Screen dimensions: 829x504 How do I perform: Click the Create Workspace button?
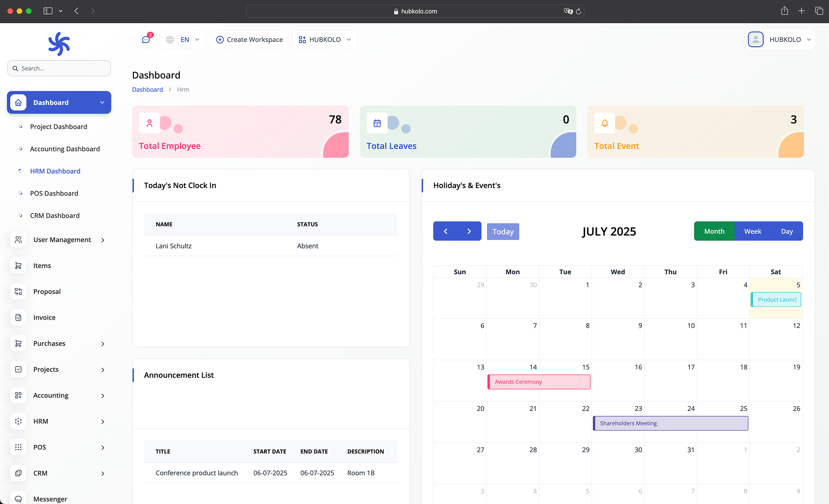[x=249, y=39]
